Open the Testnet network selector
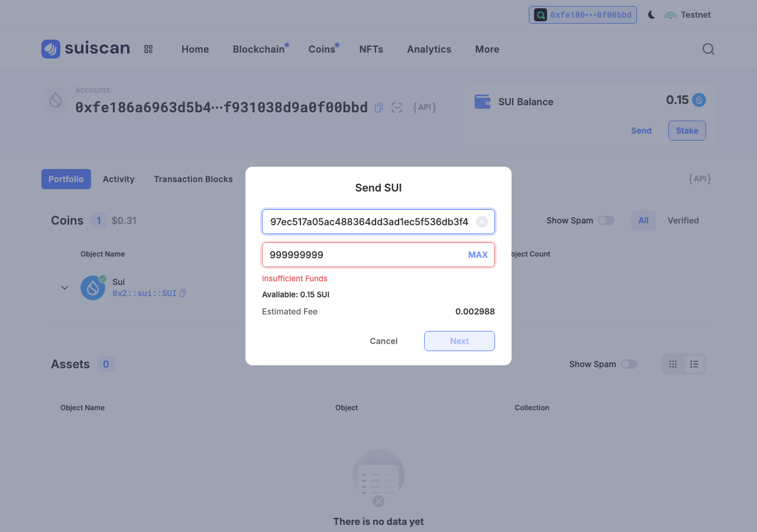Image resolution: width=757 pixels, height=532 pixels. (688, 15)
